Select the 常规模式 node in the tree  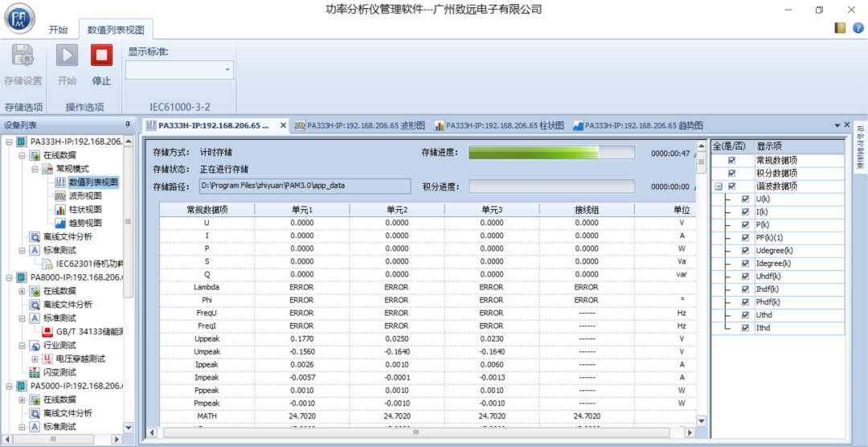point(72,168)
